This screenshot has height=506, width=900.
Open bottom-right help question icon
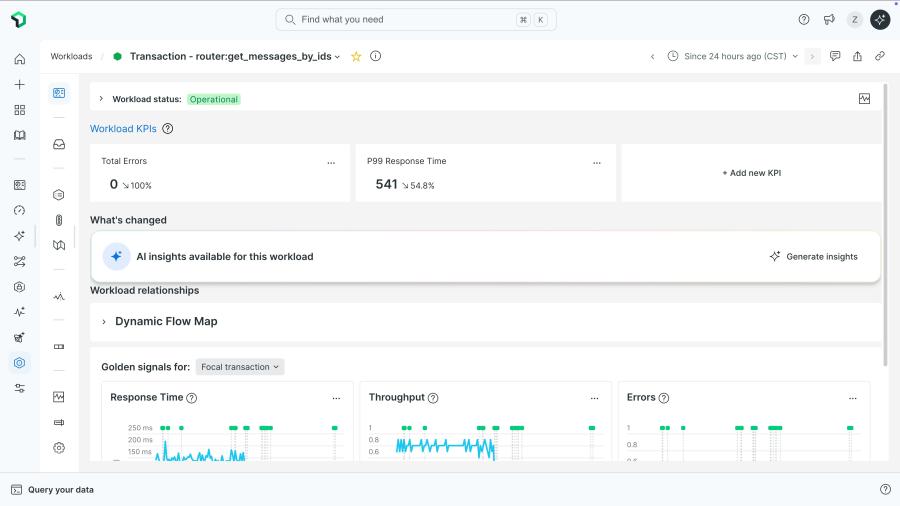pyautogui.click(x=885, y=489)
